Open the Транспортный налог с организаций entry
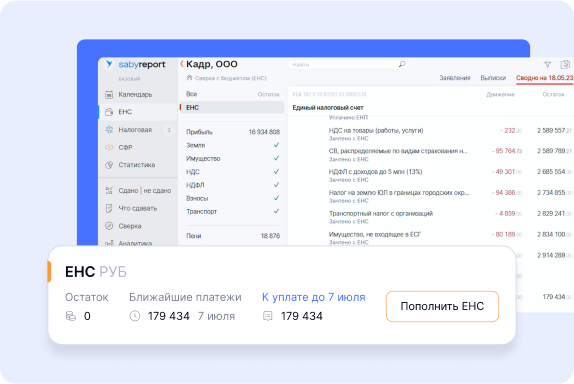Screen dimensions: 574x384 pos(381,213)
